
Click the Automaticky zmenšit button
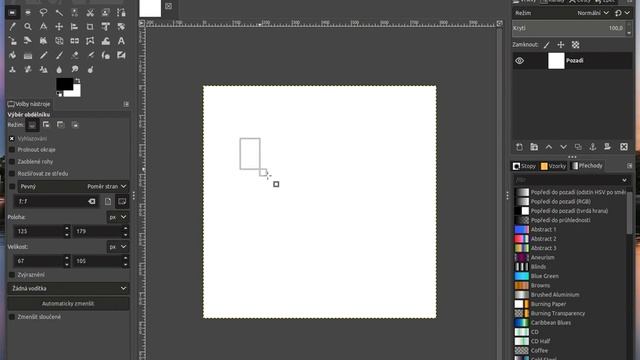(x=68, y=304)
